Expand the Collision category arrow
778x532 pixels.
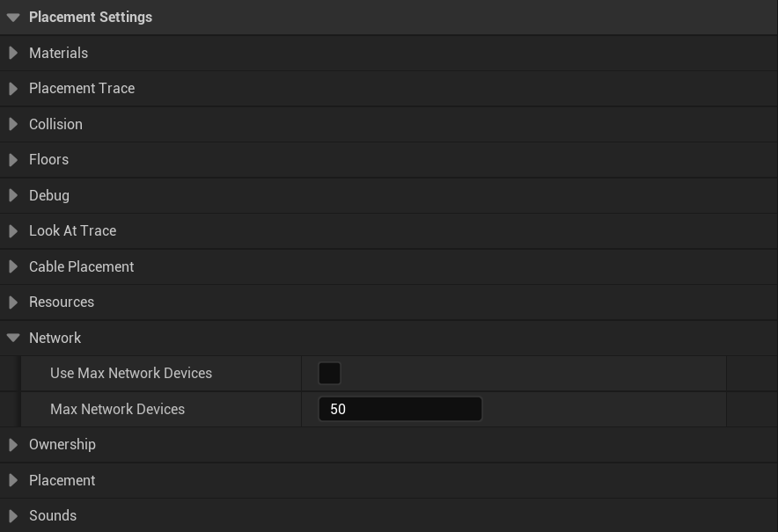click(13, 124)
